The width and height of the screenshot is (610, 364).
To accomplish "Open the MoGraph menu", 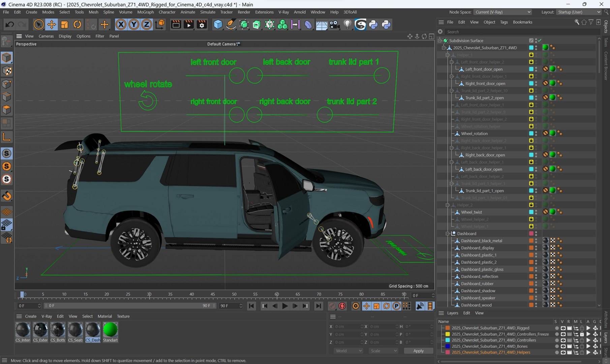I will (146, 12).
